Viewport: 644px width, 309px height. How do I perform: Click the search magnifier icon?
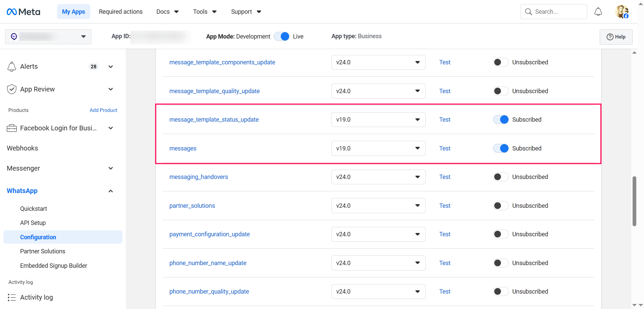click(528, 11)
